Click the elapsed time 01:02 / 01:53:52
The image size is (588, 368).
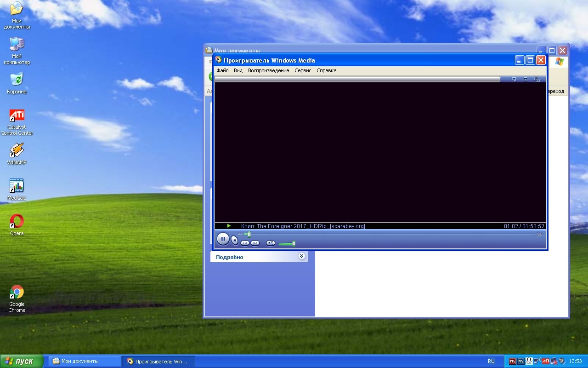pyautogui.click(x=524, y=226)
